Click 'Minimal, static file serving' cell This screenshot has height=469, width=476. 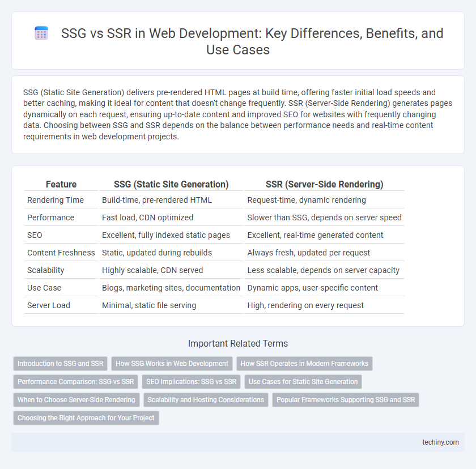coord(148,305)
